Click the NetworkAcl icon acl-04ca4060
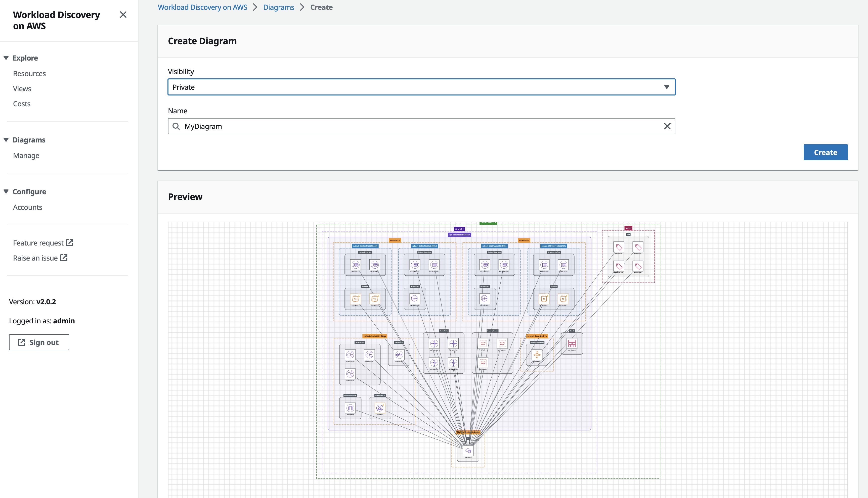This screenshot has height=498, width=868. [400, 355]
